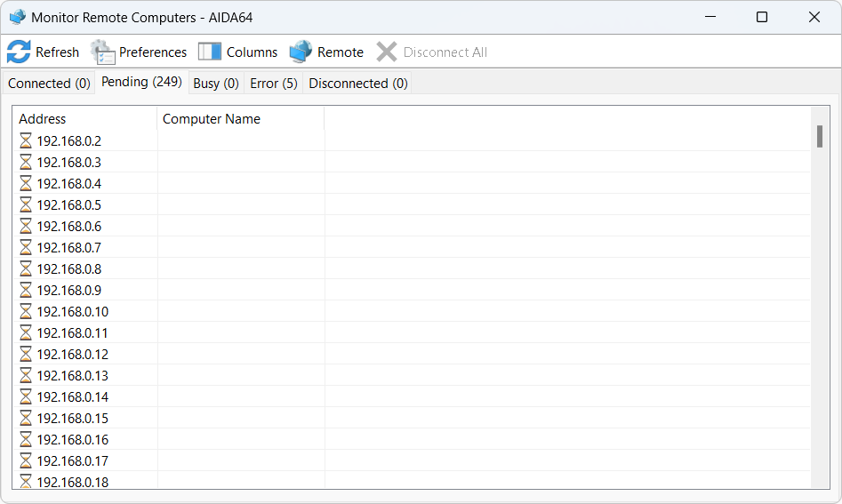
Task: Maximize the Monitor Remote Computers window
Action: [x=762, y=17]
